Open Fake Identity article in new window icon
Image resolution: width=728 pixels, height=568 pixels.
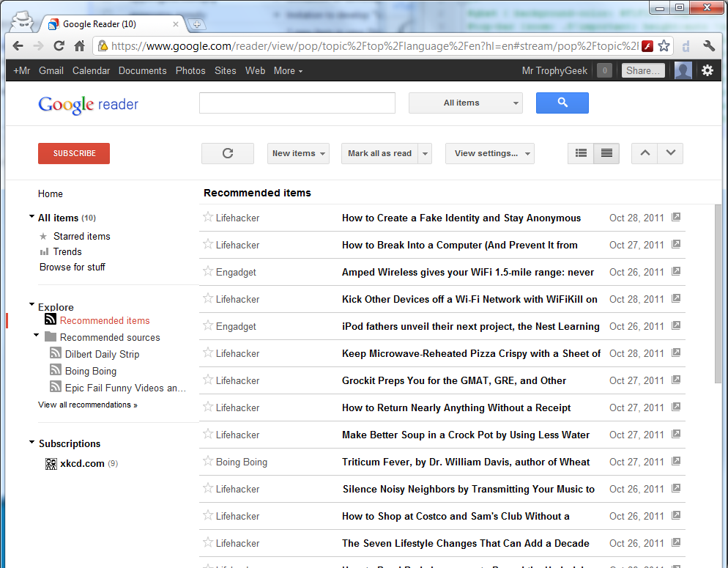click(676, 217)
